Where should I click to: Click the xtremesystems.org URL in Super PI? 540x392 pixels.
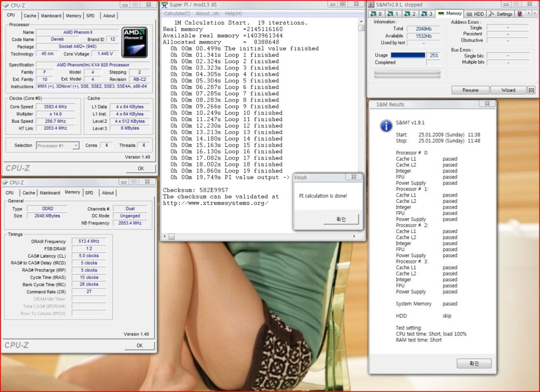click(x=215, y=203)
